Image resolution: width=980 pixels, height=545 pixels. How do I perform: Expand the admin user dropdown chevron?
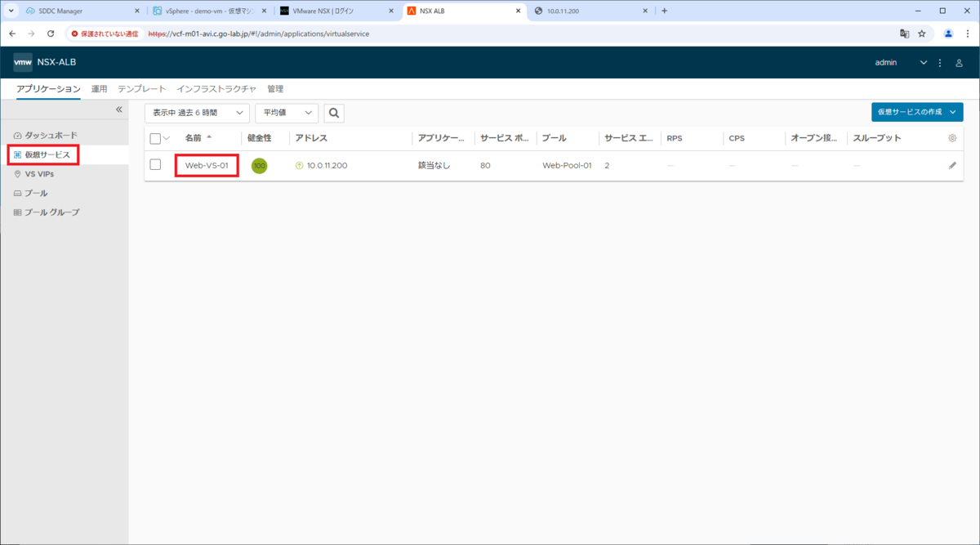tap(924, 63)
